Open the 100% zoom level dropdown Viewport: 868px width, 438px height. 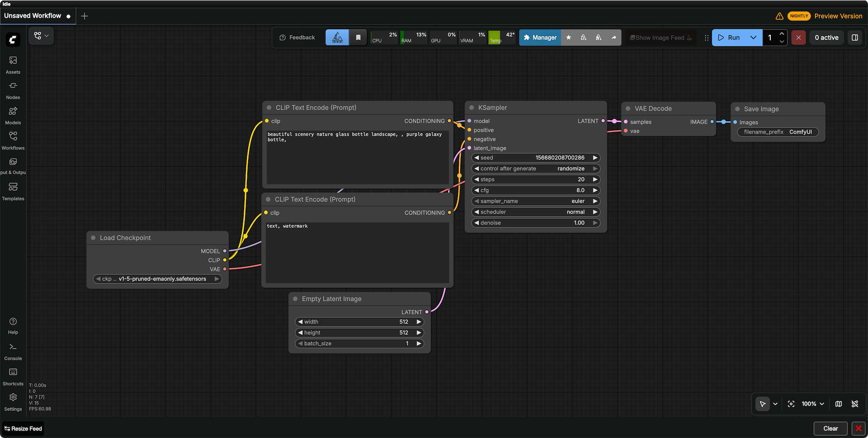coord(812,404)
